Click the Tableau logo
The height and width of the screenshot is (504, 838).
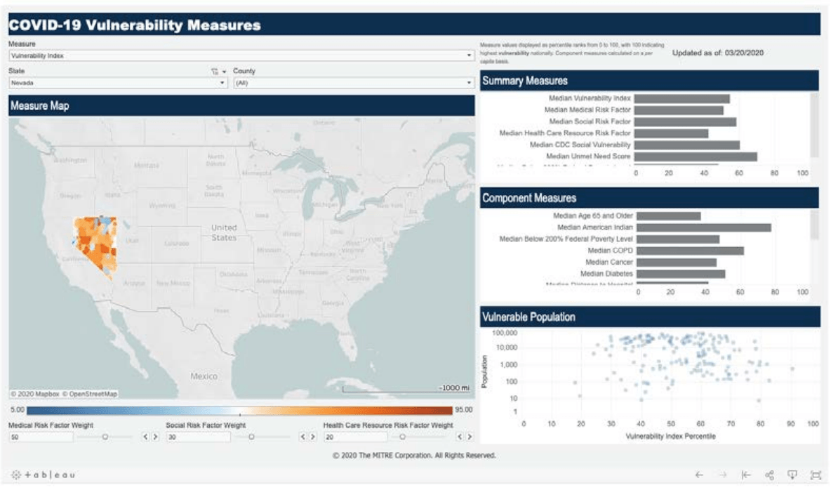pos(43,475)
